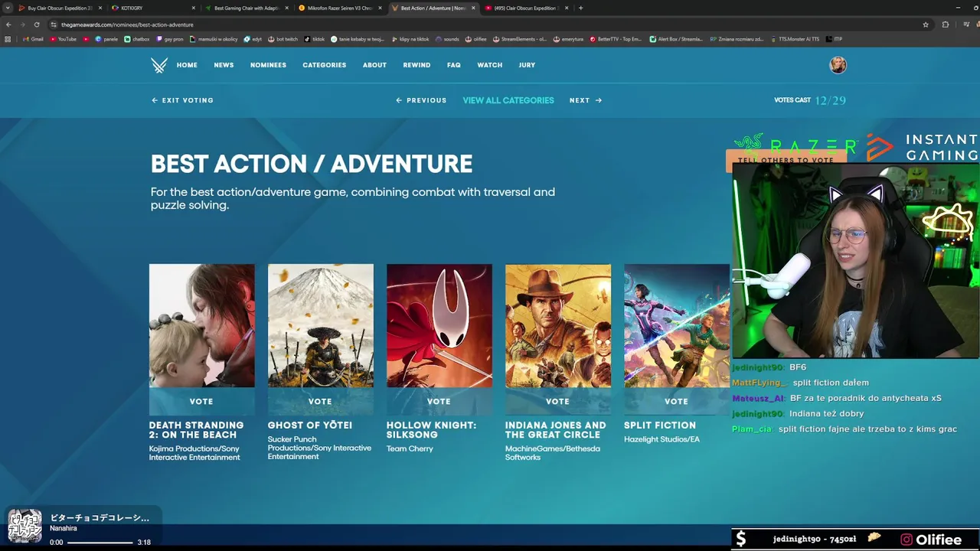Open the NOMINEES menu item
Image resolution: width=980 pixels, height=551 pixels.
[x=268, y=65]
